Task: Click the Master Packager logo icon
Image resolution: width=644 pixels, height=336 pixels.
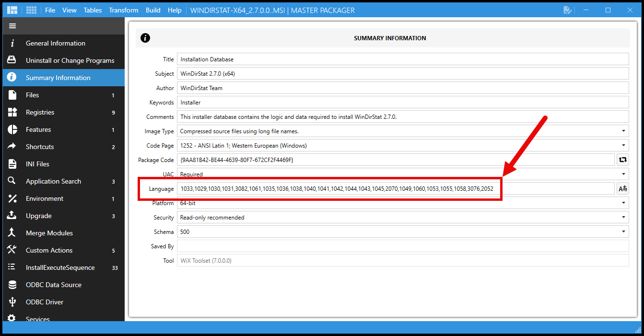Action: [12, 10]
